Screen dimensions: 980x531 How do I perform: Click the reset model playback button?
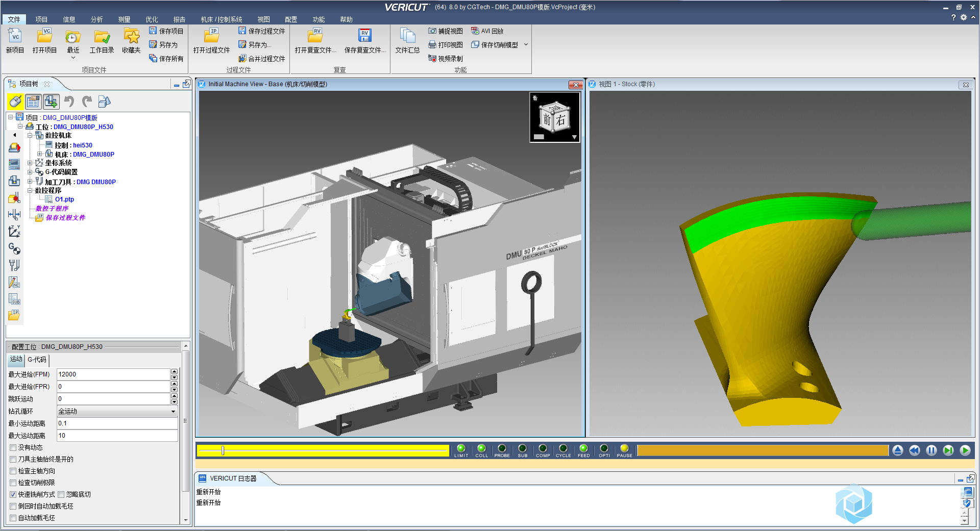[x=898, y=450]
